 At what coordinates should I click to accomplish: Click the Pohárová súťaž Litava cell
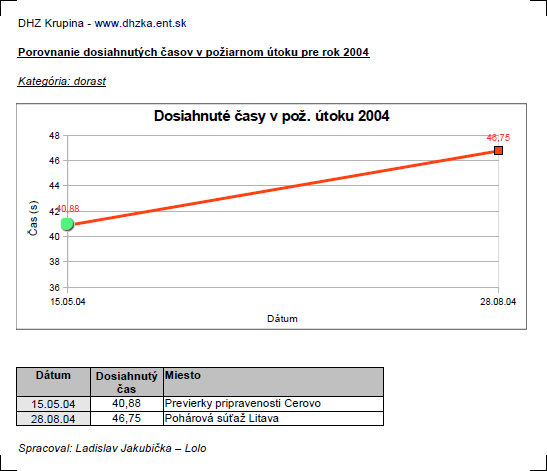coord(274,418)
